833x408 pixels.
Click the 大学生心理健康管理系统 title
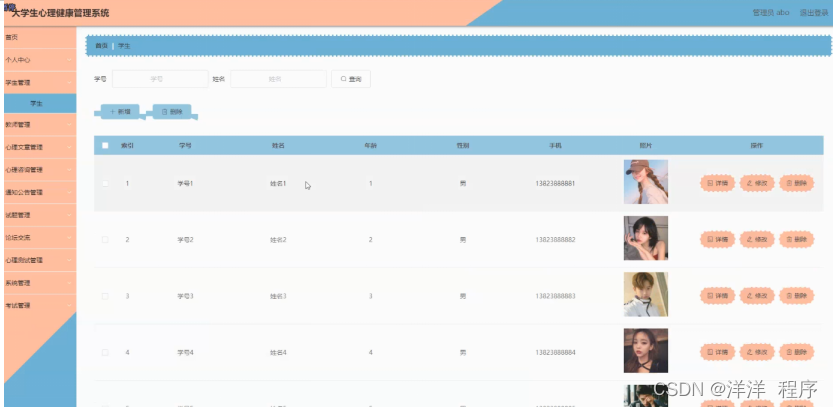(60, 13)
